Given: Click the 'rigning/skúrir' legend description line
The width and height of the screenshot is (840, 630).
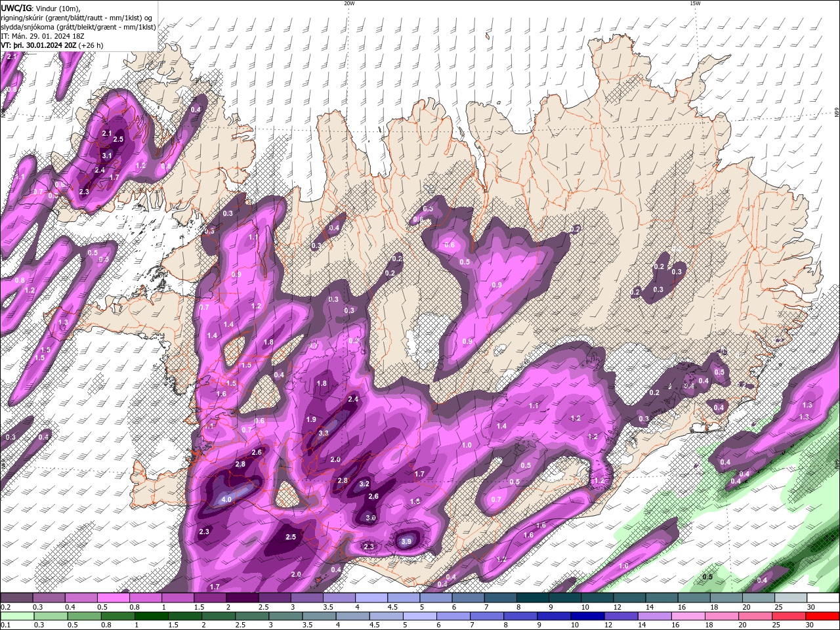Looking at the screenshot, I should 77,18.
